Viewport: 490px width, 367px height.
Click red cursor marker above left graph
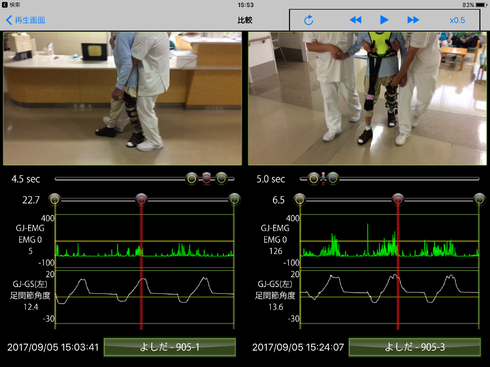pos(141,200)
